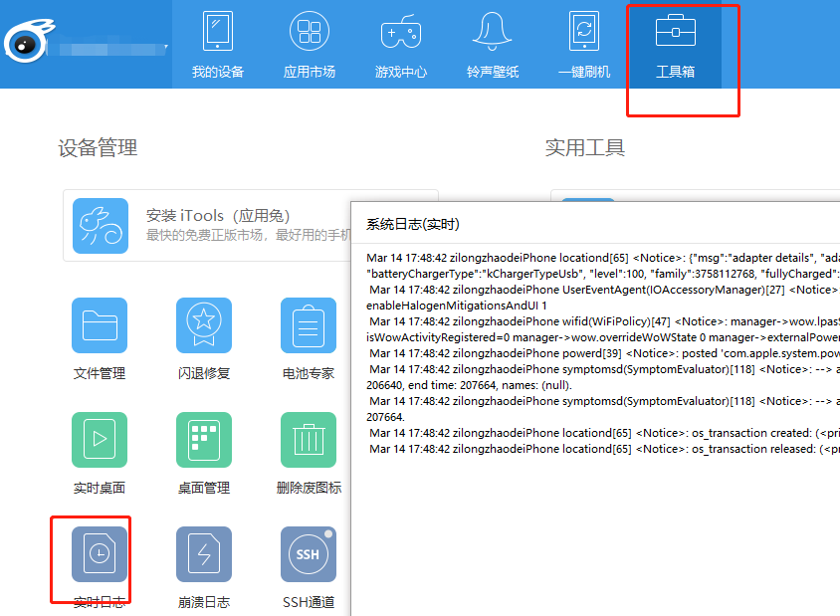This screenshot has height=616, width=840.
Task: Click the Delete Junk Icons (删除废图标) trash icon
Action: click(309, 440)
